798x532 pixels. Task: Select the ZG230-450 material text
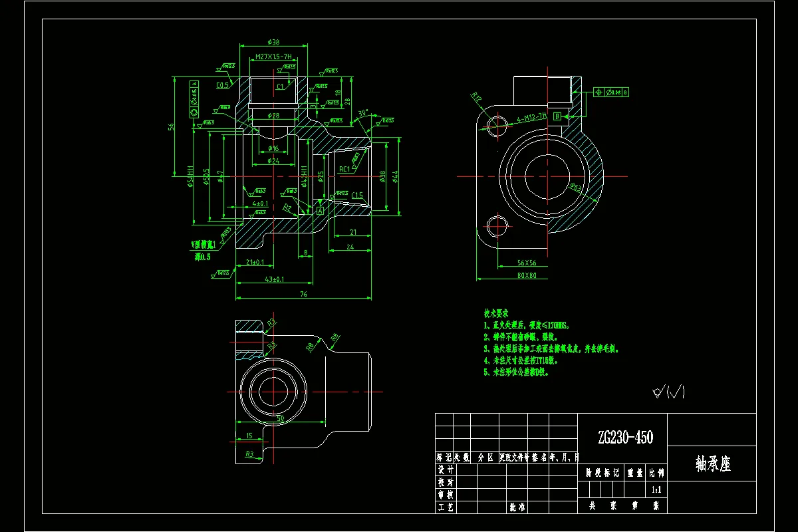coord(625,438)
